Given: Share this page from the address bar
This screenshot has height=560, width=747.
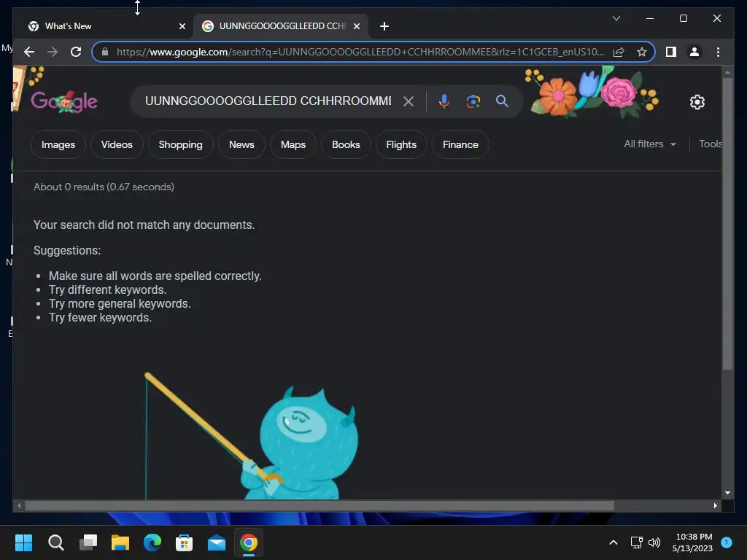Looking at the screenshot, I should coord(619,52).
